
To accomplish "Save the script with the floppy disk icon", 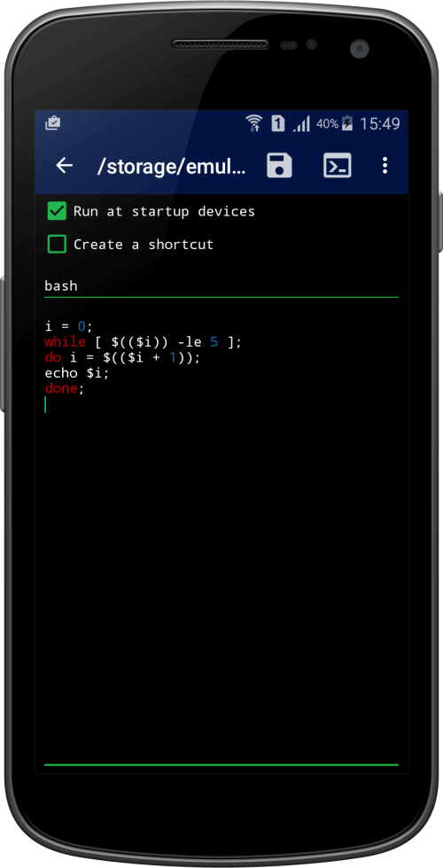I will click(x=279, y=166).
